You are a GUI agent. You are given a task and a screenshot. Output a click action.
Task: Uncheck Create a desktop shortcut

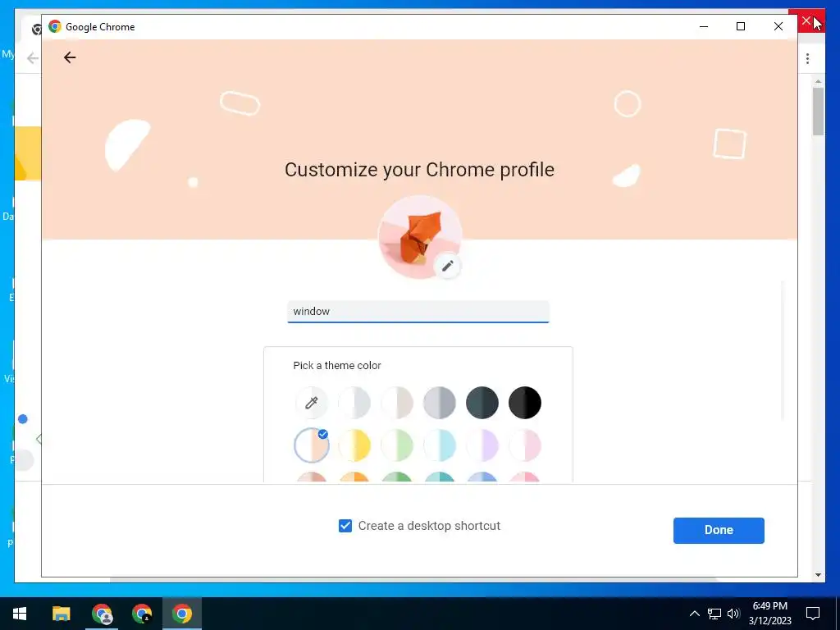point(345,526)
